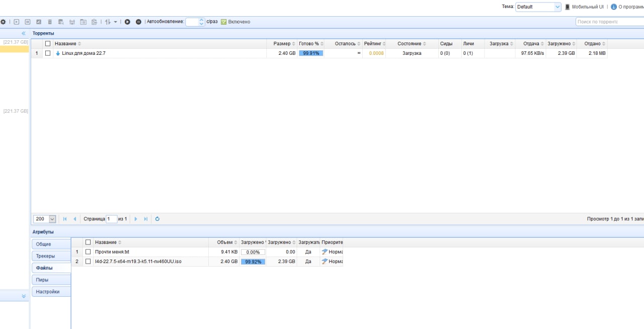
Task: Click the Страница page number field
Action: coord(111,219)
